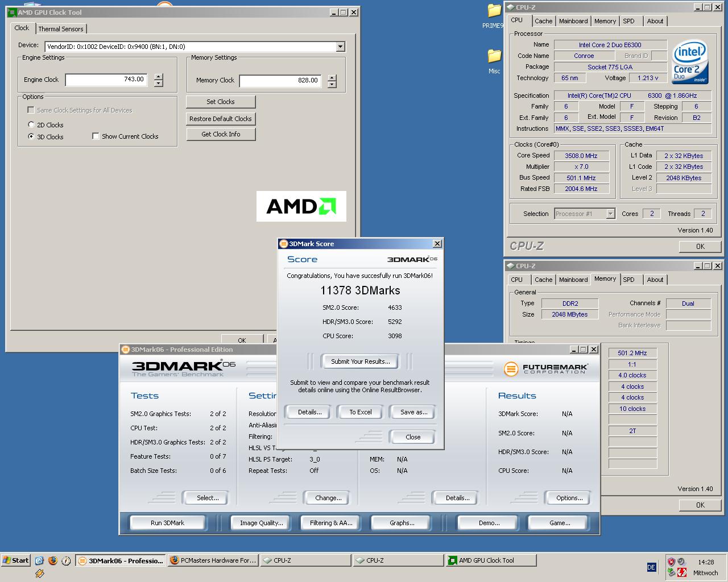Click the Run 3DMark button

(168, 523)
